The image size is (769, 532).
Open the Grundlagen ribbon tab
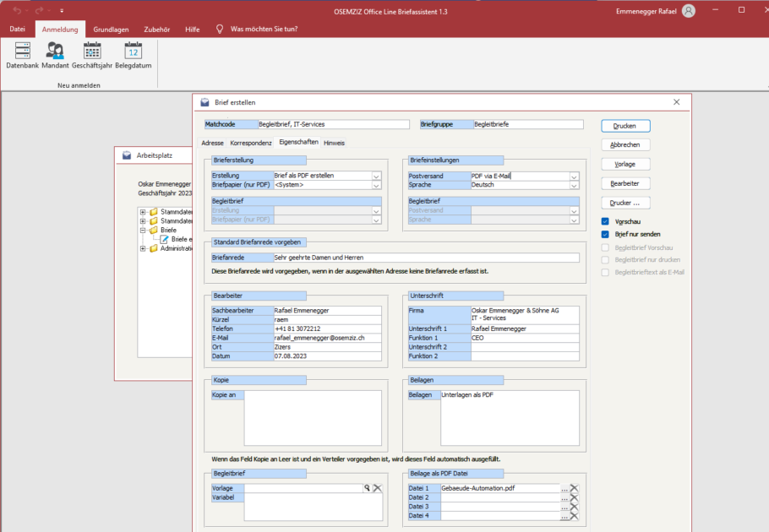111,29
